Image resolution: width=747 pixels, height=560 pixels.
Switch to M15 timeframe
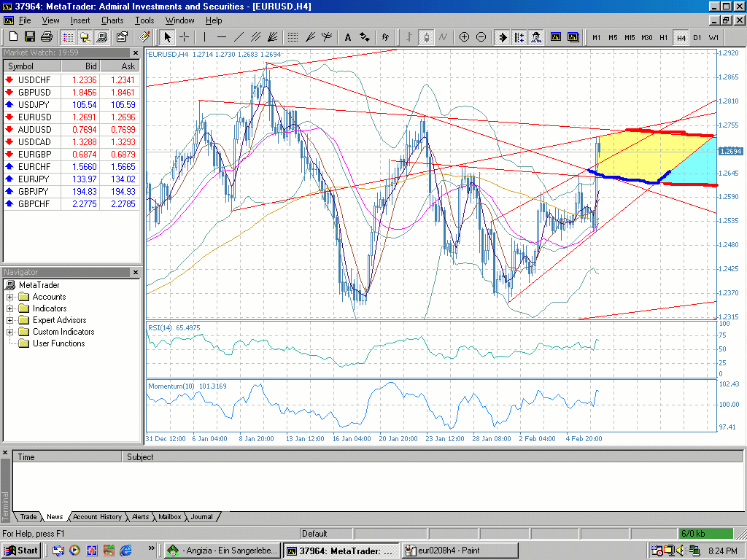(630, 37)
